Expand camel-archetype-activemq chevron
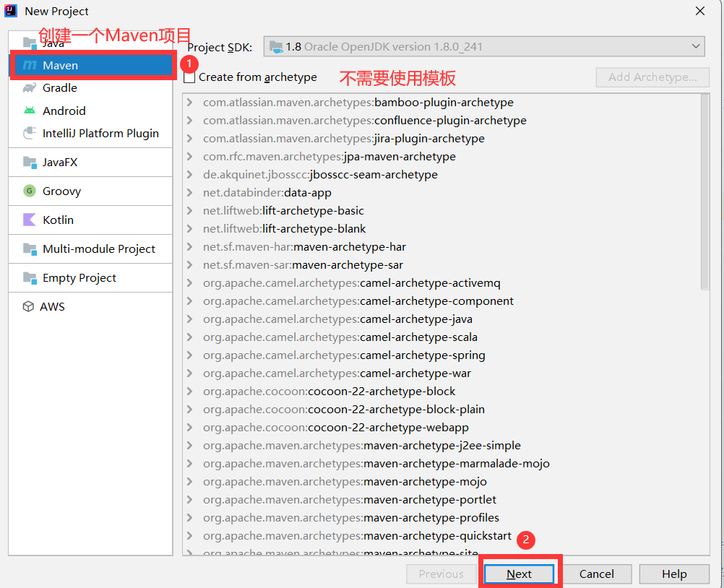724x588 pixels. point(189,283)
